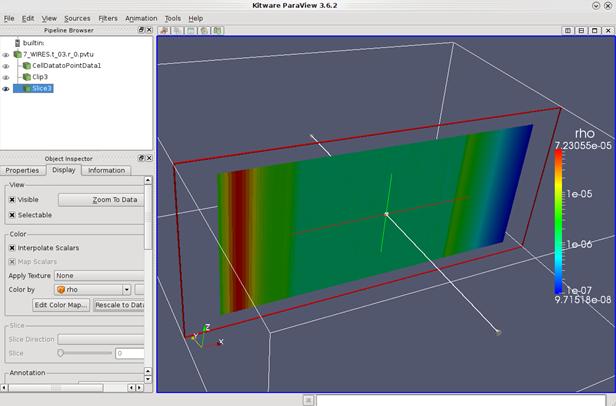Maximize the 3D view frame
Viewport: 616px width, 406px height.
click(594, 30)
